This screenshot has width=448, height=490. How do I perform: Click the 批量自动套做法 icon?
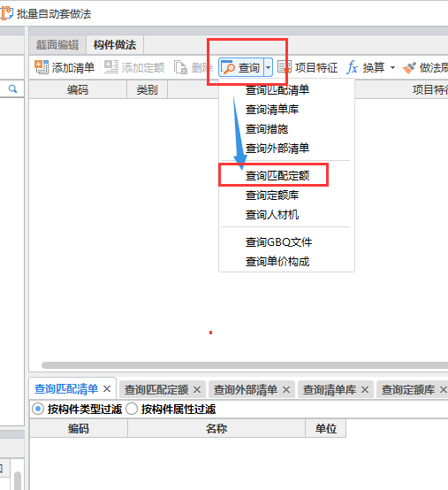point(6,14)
